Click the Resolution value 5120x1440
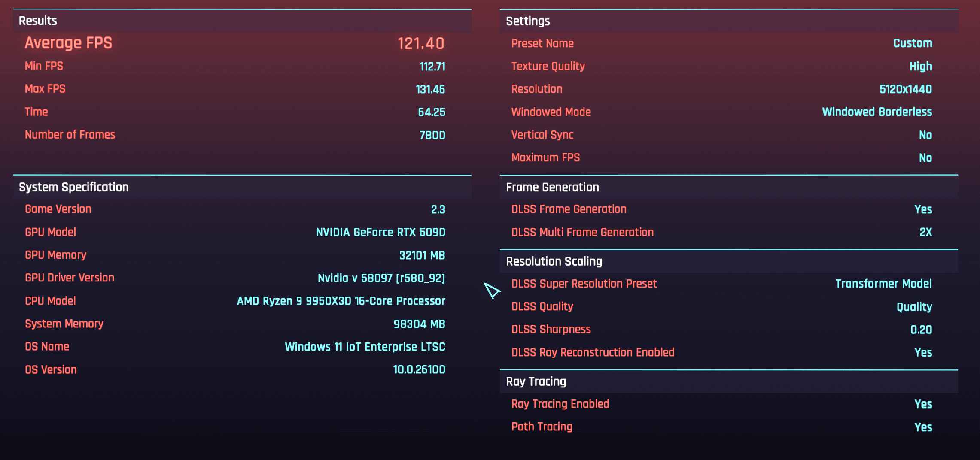The width and height of the screenshot is (980, 460). (x=905, y=89)
